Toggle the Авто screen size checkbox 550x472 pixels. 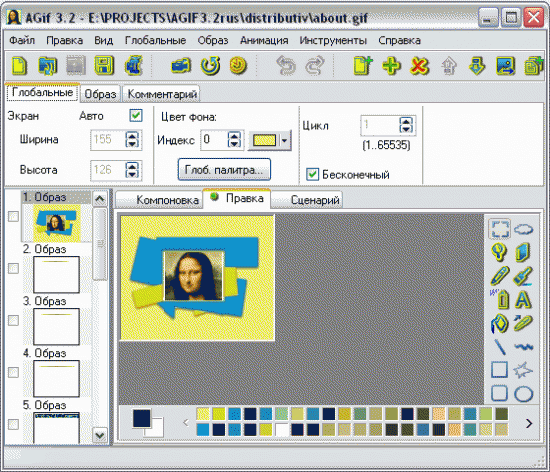(x=136, y=115)
